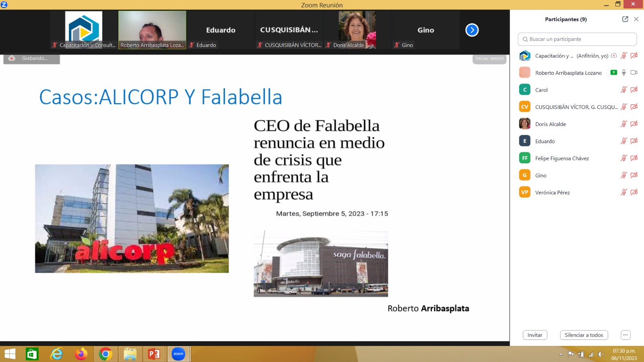Toggle Felipe Figueroa Chávez's muted microphone
This screenshot has width=644, height=362.
click(623, 158)
